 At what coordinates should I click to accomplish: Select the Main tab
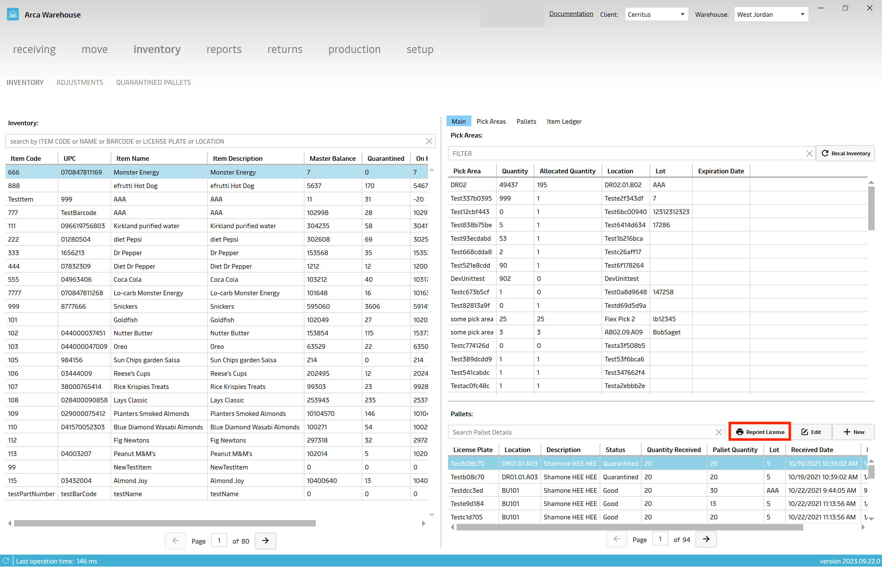click(x=459, y=122)
